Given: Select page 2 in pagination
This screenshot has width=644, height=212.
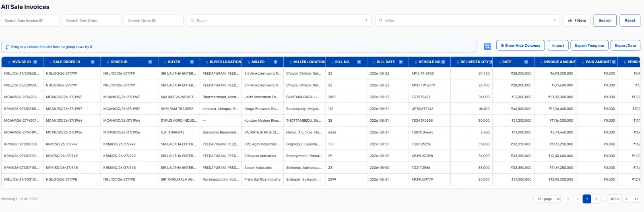Looking at the screenshot, I should tap(596, 199).
